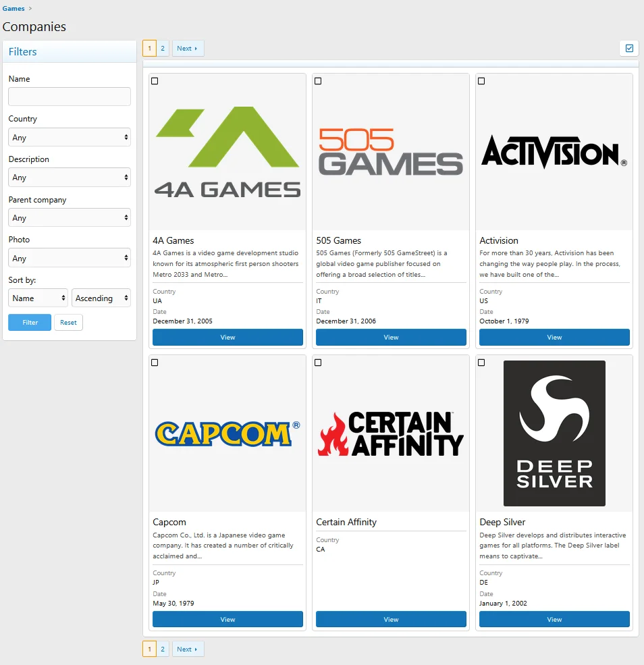Click the 'Deep Silver' card title
The image size is (644, 665).
[502, 522]
